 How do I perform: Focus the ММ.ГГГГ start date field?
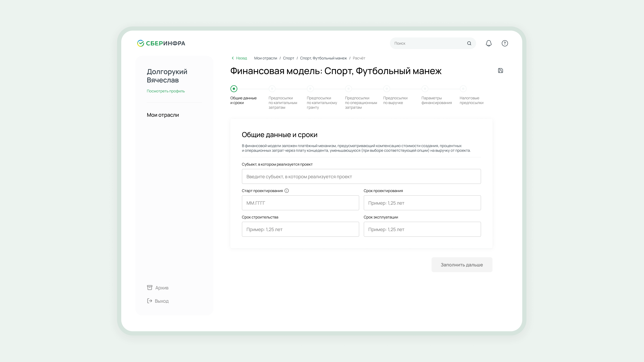(x=300, y=203)
